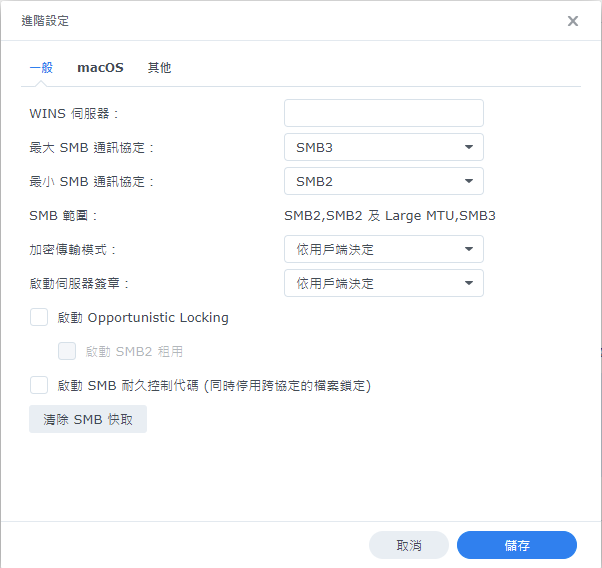Click the WINS 伺服器 input field
602x568 pixels.
384,113
